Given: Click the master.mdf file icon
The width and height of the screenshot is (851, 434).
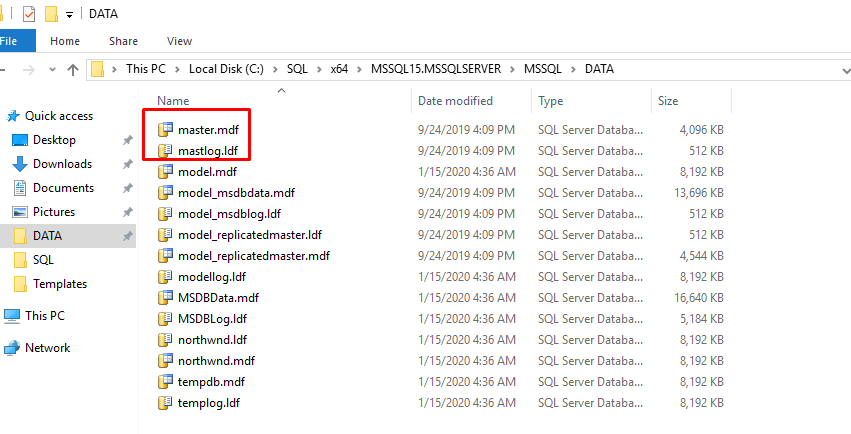Looking at the screenshot, I should pyautogui.click(x=166, y=130).
